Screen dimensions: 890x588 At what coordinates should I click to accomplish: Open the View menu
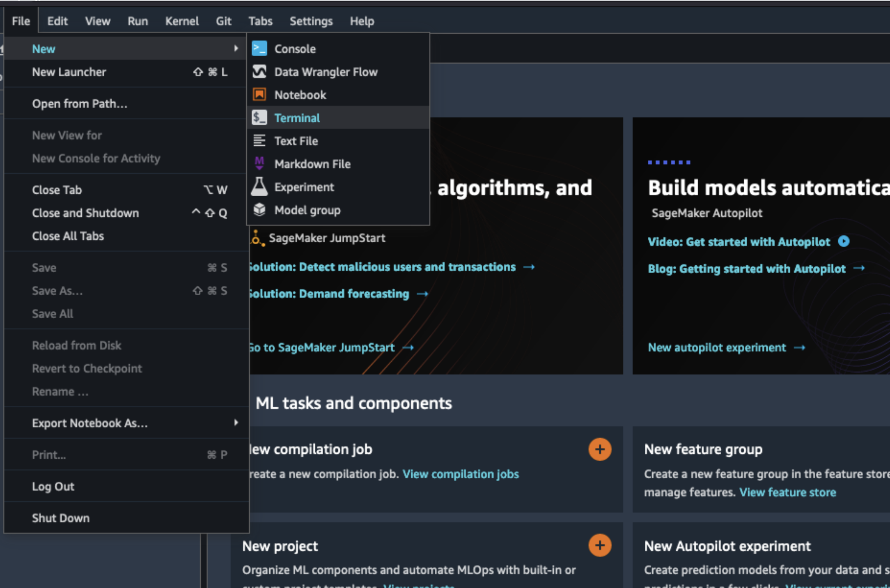coord(98,21)
